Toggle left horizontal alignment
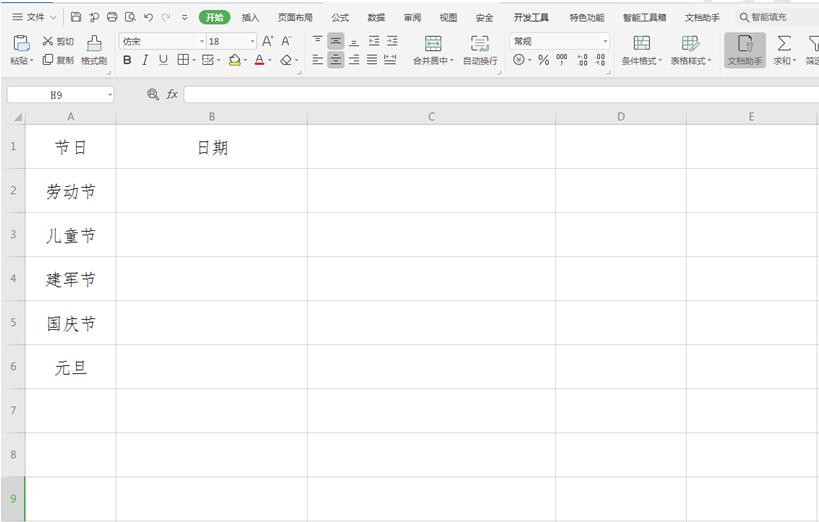819x522 pixels. click(318, 60)
